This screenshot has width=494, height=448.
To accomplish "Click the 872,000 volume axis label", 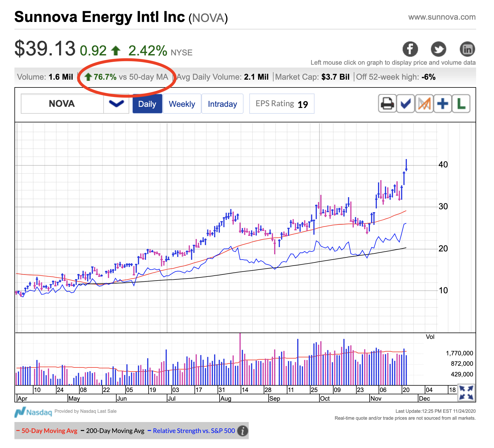I will (462, 364).
